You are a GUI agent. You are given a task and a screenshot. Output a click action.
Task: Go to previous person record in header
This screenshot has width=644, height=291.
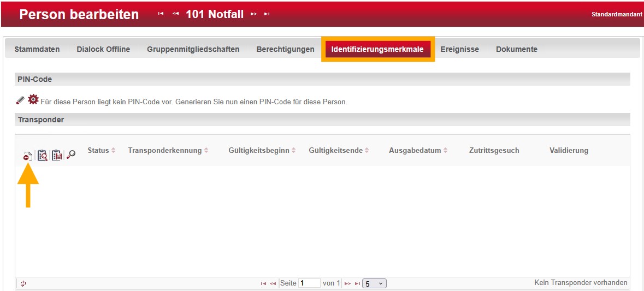point(175,14)
